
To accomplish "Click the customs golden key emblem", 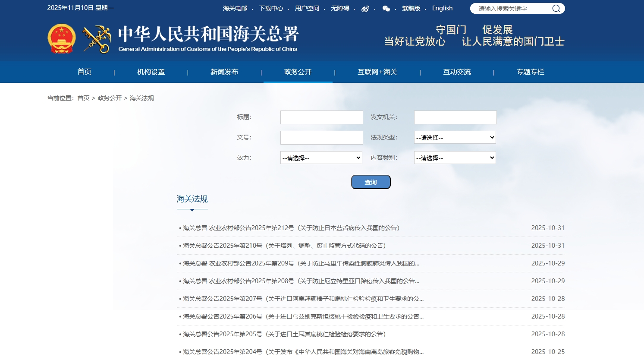I will [x=97, y=39].
